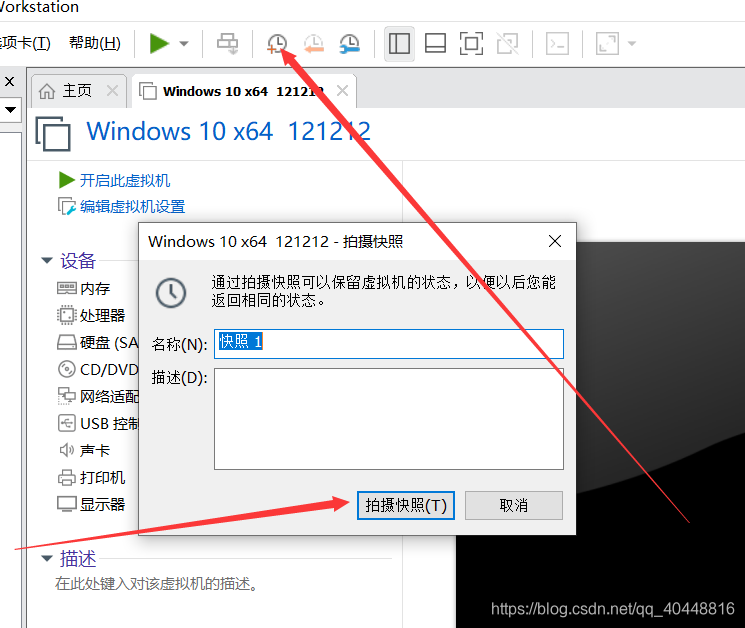Toggle the thumbnail bar view icon
The image size is (745, 628).
tap(435, 44)
